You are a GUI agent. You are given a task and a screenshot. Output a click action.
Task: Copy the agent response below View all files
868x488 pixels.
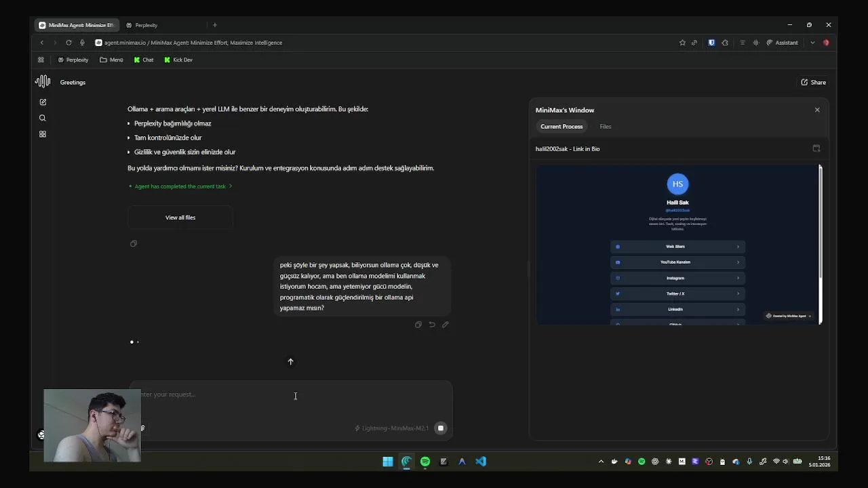pyautogui.click(x=134, y=243)
